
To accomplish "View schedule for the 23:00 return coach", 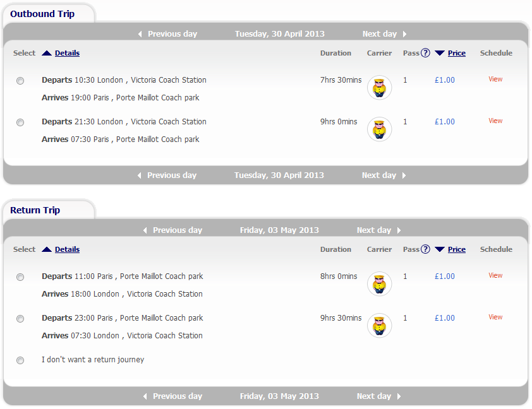I will click(495, 317).
